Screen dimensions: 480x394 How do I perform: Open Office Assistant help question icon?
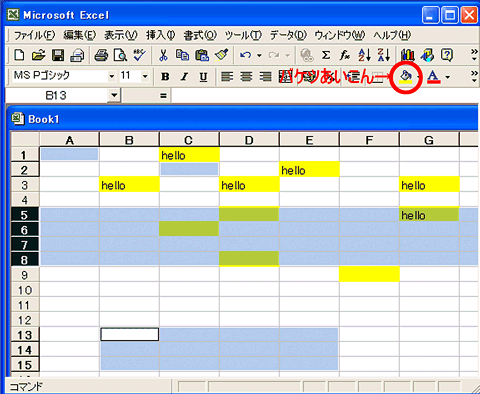pos(447,55)
